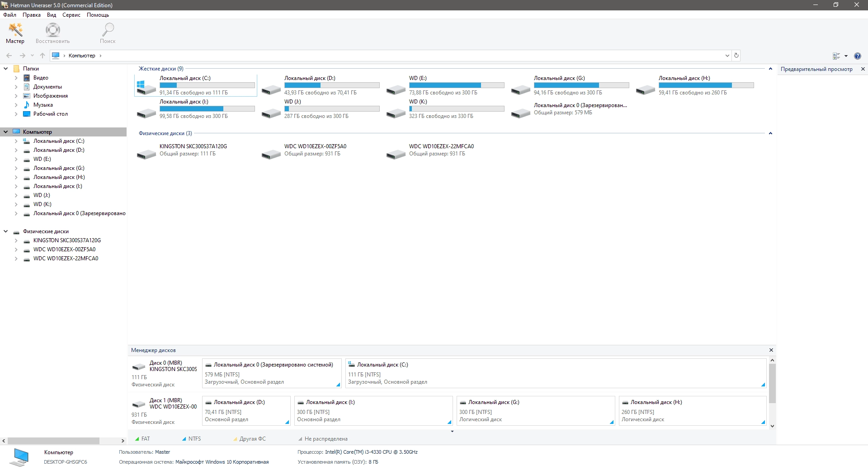Open the Файл menu
This screenshot has height=470, width=868.
click(x=9, y=15)
